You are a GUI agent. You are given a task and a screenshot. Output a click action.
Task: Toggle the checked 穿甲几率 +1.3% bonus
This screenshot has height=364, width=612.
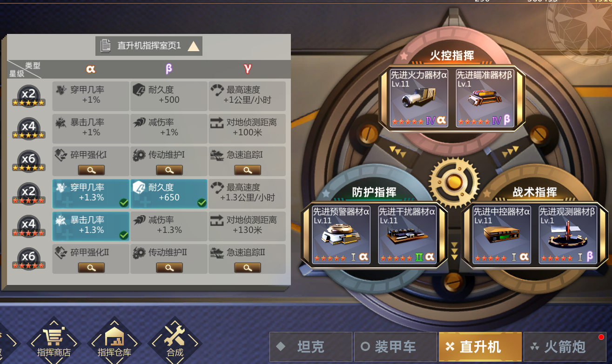tap(91, 194)
